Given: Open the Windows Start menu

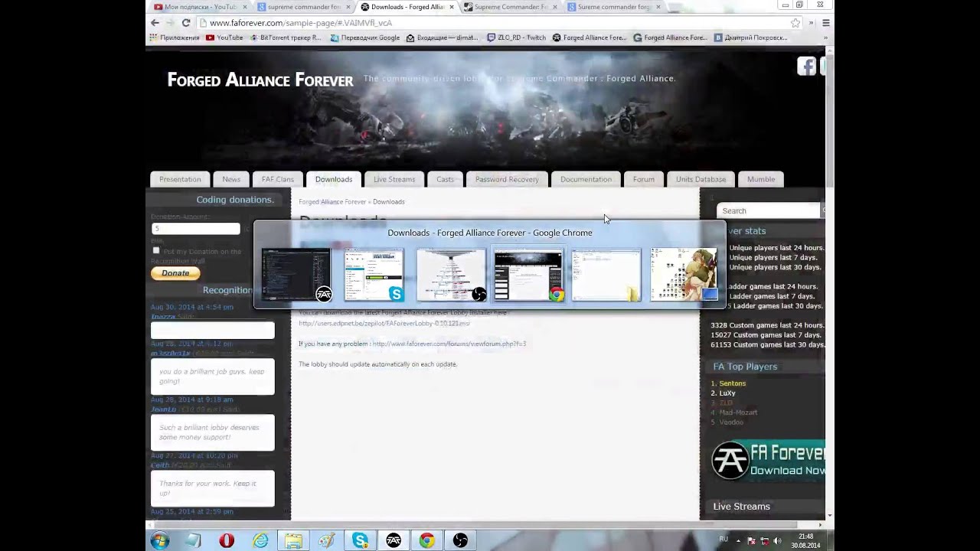Looking at the screenshot, I should click(159, 541).
